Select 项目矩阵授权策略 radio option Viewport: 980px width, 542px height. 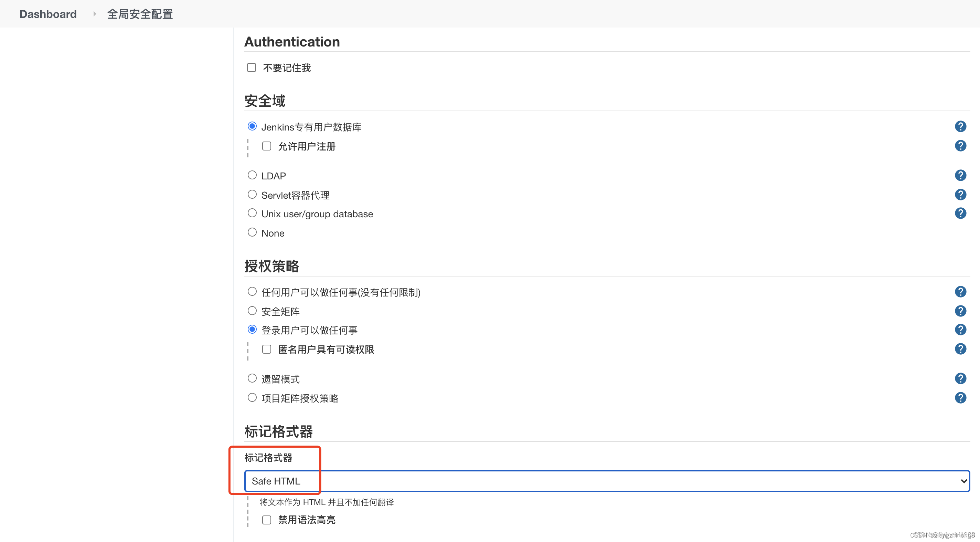pyautogui.click(x=252, y=398)
